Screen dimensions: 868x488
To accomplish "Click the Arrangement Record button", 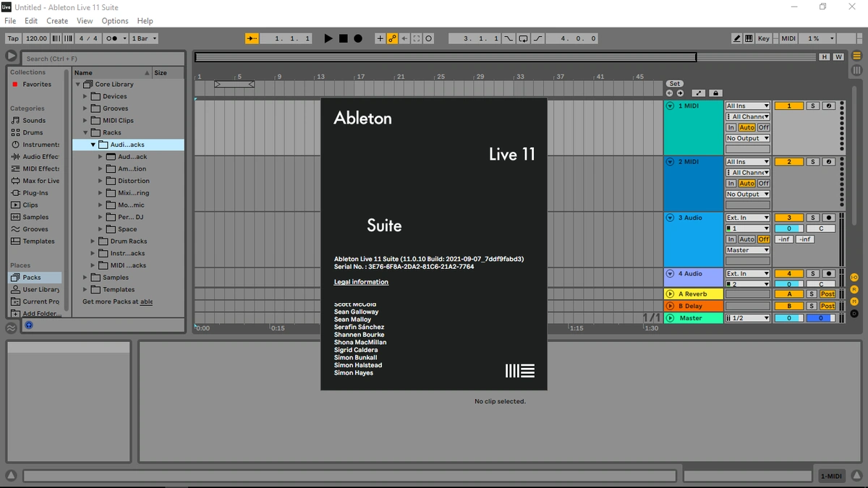I will click(358, 38).
